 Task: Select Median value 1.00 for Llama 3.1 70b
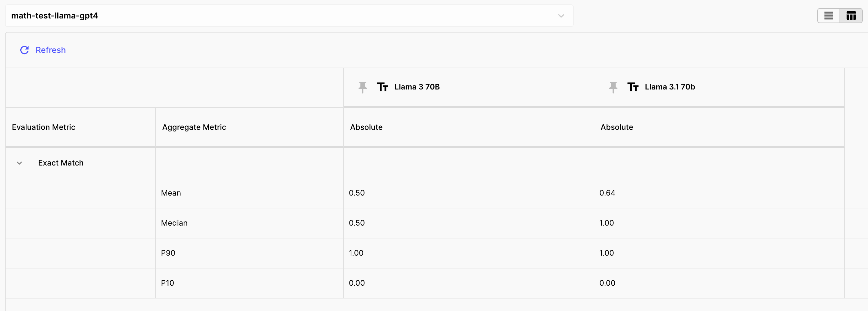click(x=607, y=223)
